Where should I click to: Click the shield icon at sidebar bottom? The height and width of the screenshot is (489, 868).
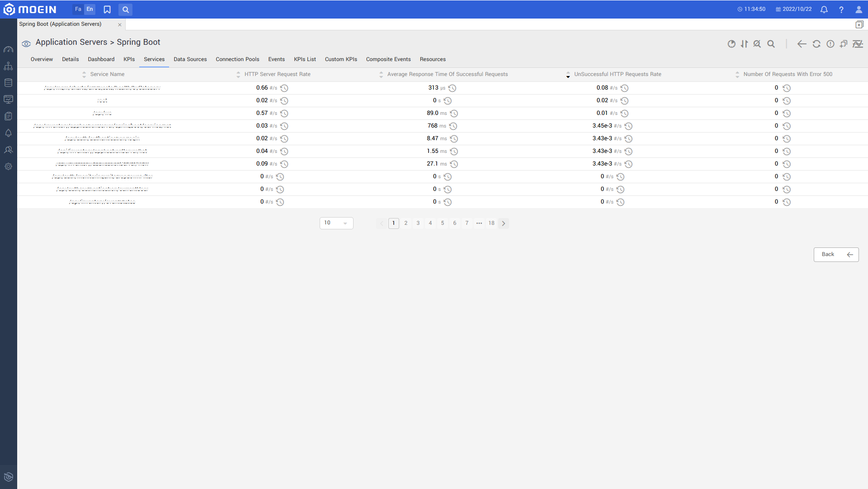(x=8, y=477)
